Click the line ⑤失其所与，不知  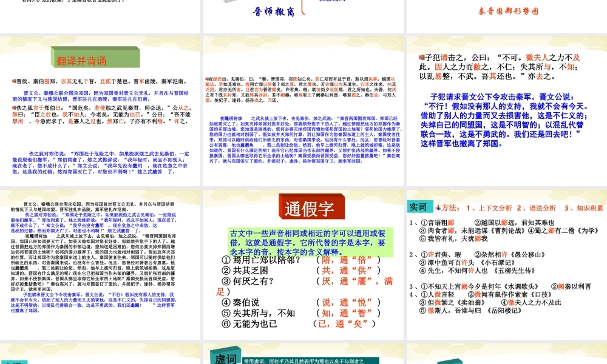(x=258, y=313)
